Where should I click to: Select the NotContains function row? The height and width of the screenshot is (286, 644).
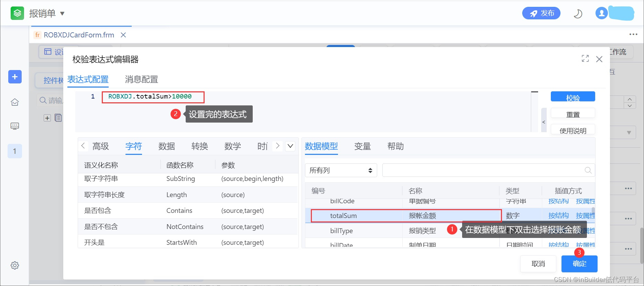tap(188, 227)
